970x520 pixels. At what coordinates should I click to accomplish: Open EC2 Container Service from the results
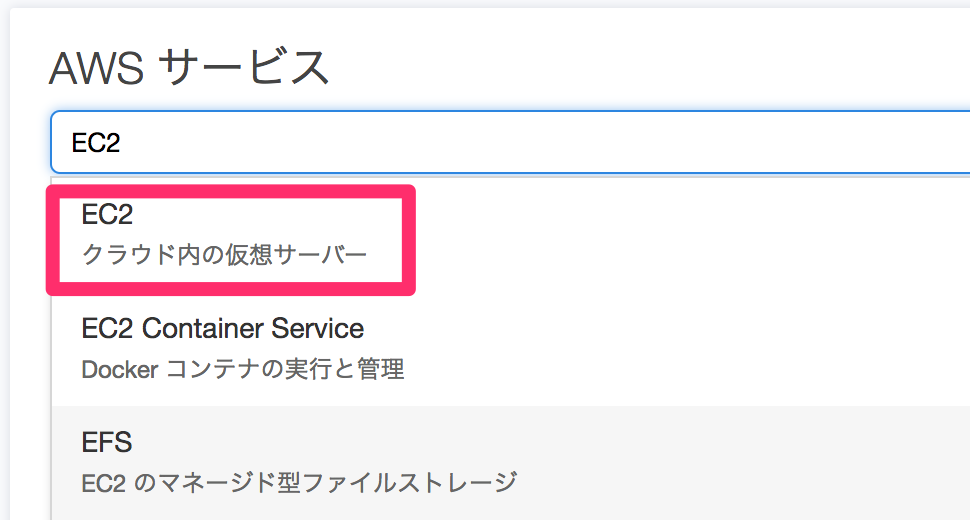510,349
